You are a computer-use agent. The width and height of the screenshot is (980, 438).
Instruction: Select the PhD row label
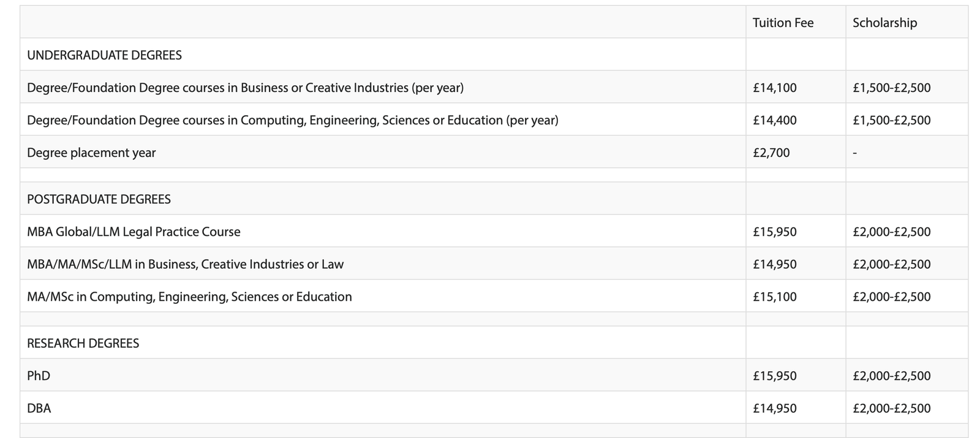point(39,376)
